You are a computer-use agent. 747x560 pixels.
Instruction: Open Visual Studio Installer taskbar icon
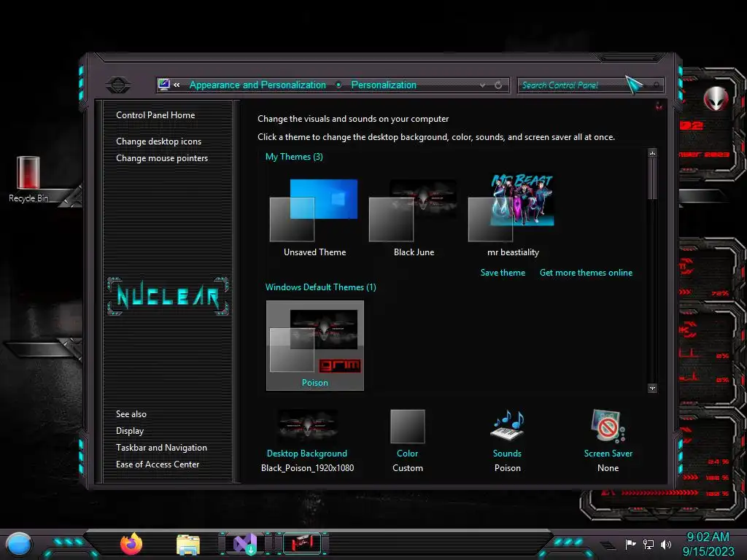coord(245,544)
